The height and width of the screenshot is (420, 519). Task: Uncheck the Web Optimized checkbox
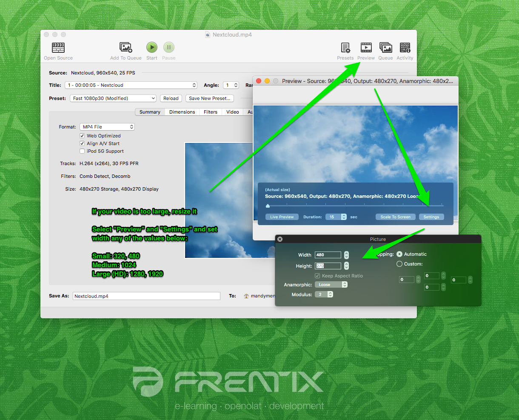[x=83, y=136]
